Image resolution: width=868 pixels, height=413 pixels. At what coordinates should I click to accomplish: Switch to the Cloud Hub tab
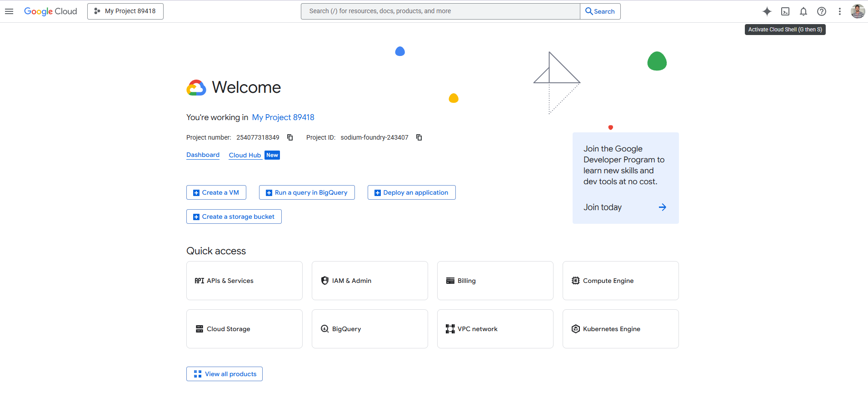(x=245, y=155)
